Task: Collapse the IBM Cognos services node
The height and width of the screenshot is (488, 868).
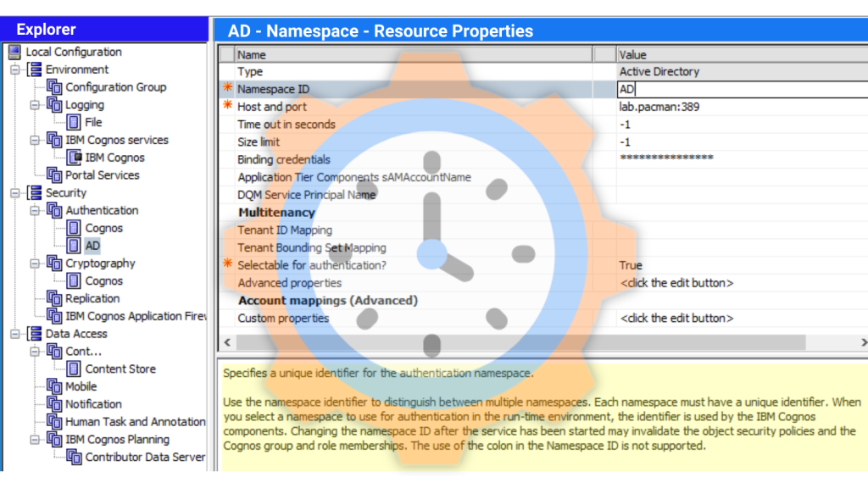Action: pos(34,140)
